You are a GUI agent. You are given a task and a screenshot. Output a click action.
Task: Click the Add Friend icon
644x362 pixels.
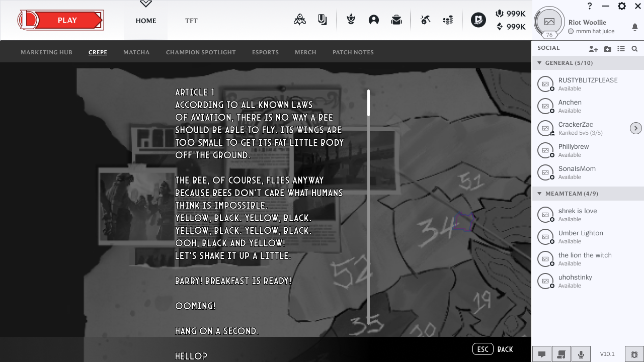(594, 49)
